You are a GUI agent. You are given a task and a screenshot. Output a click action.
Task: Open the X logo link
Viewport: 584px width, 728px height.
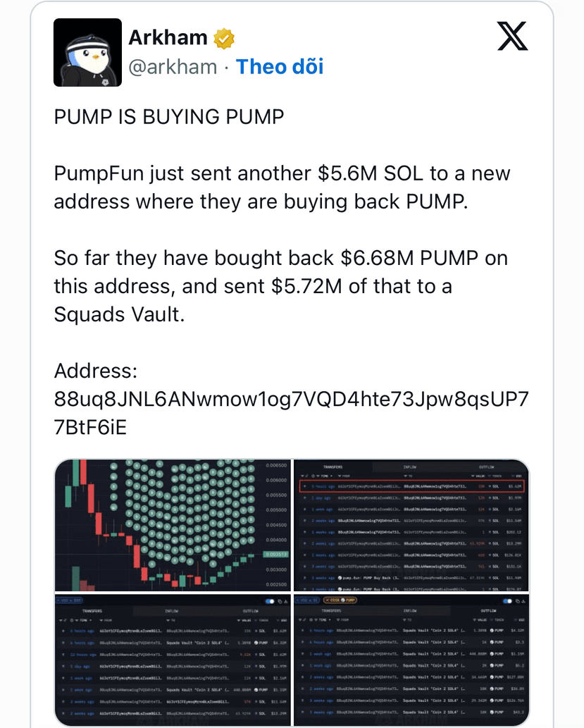pyautogui.click(x=513, y=36)
